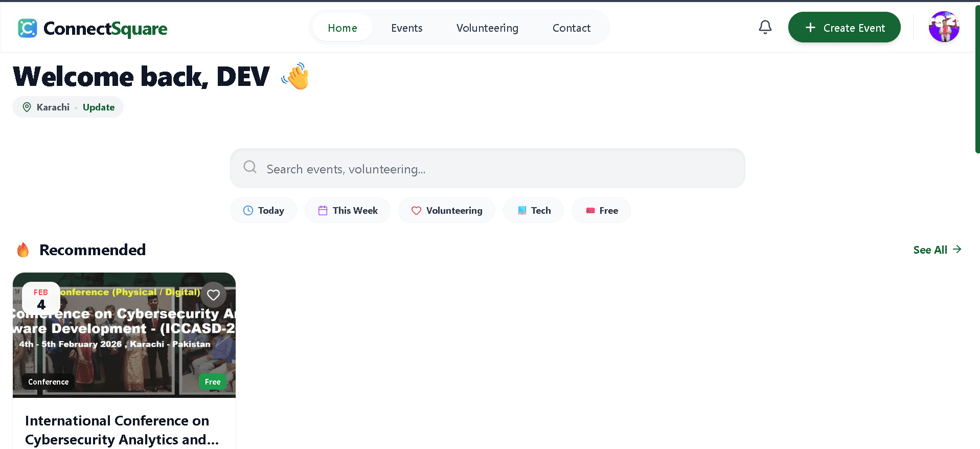Click the Karachi location text
The image size is (980, 449).
click(53, 107)
